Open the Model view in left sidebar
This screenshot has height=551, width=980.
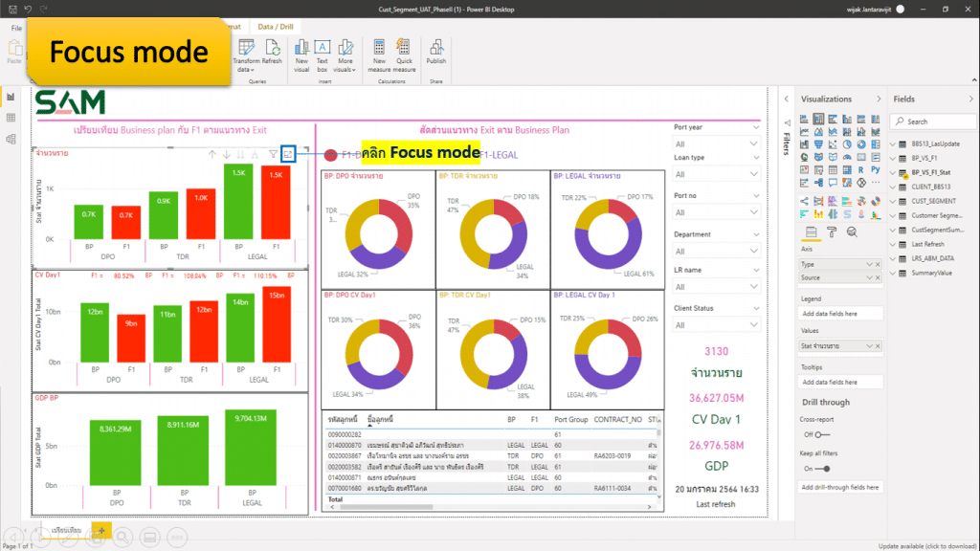point(11,138)
